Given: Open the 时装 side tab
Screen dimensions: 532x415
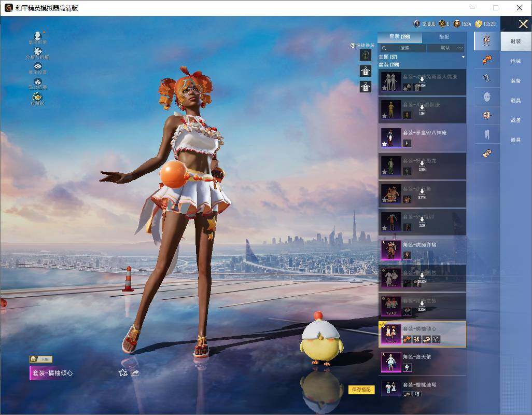Looking at the screenshot, I should [x=516, y=41].
